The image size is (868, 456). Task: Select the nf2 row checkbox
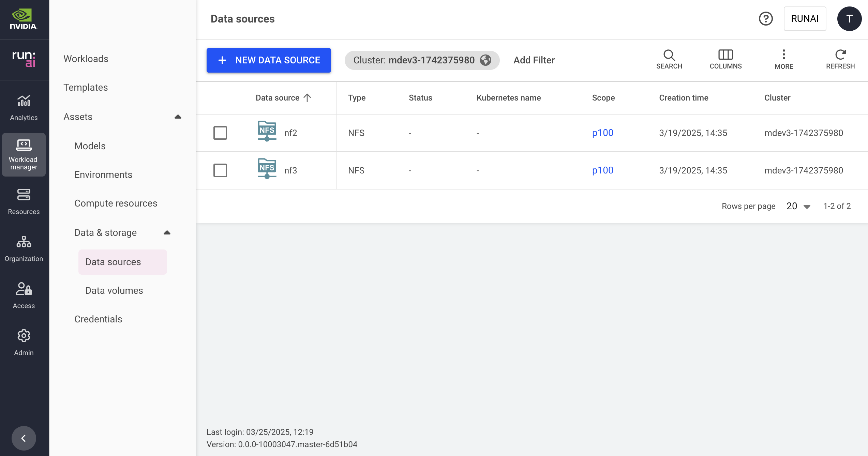pos(220,133)
